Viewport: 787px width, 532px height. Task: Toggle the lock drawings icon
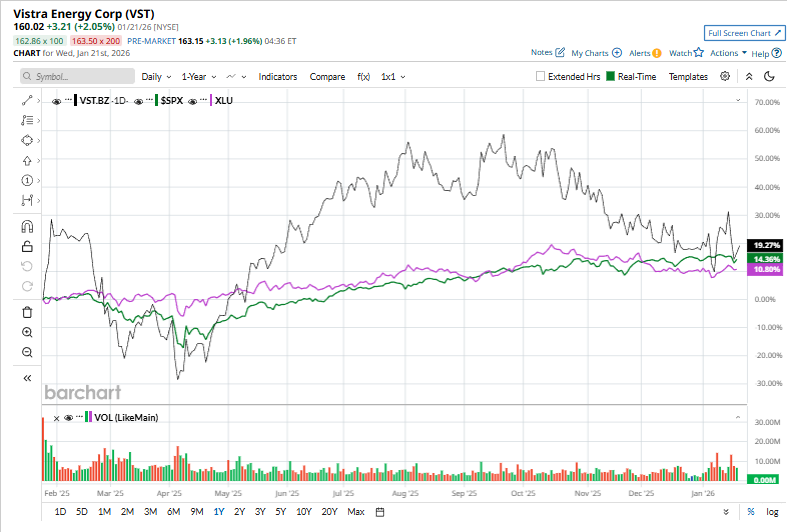pos(27,246)
